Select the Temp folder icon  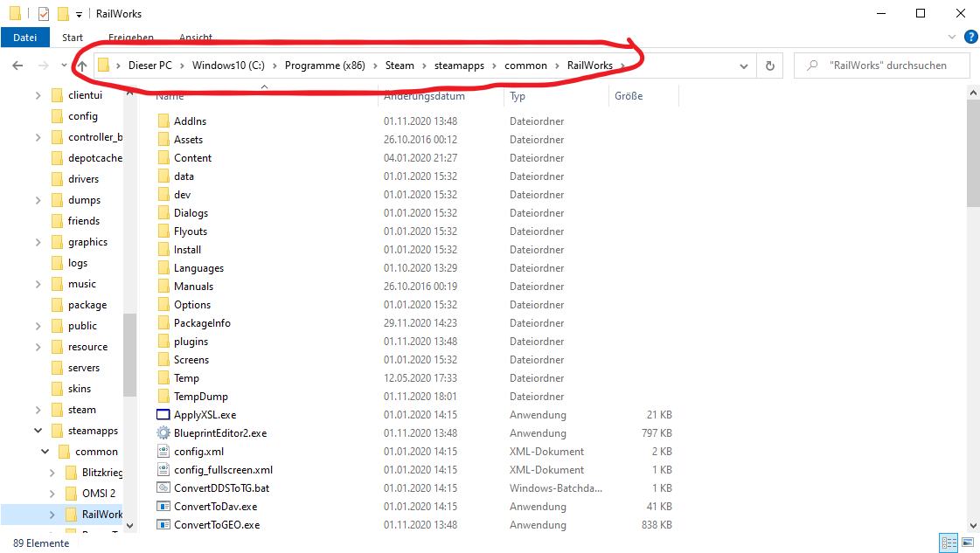(x=163, y=378)
